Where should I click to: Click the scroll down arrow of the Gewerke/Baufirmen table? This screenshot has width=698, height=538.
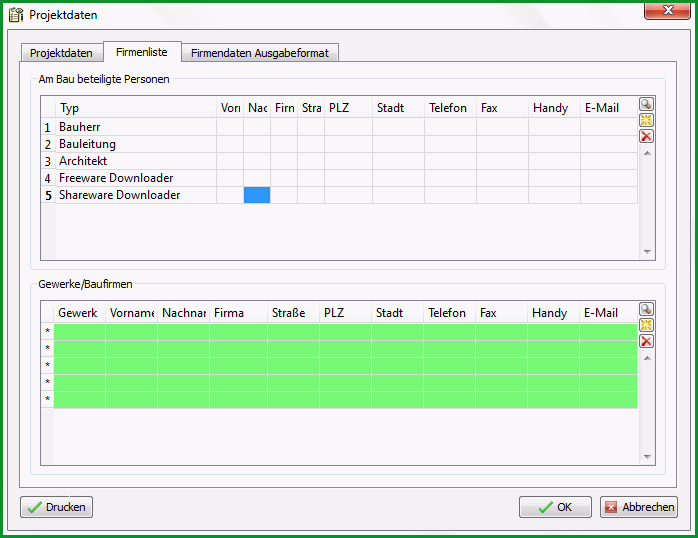click(x=647, y=457)
